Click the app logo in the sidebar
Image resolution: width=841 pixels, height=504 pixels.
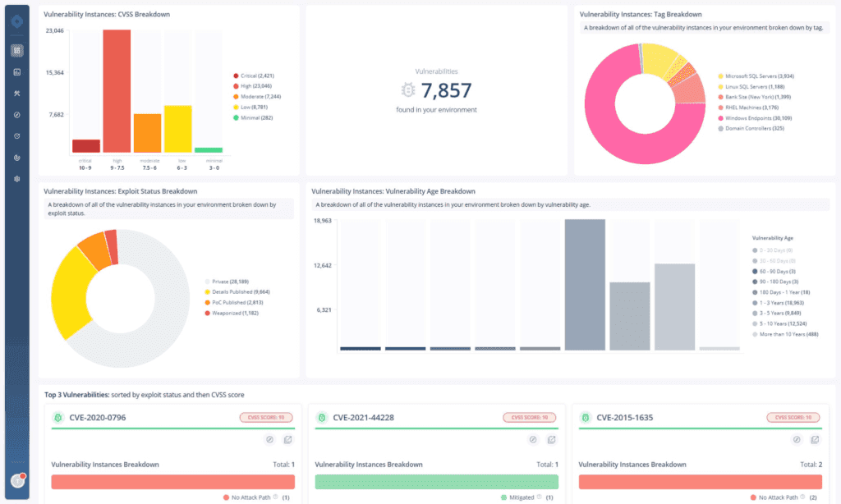(x=17, y=21)
